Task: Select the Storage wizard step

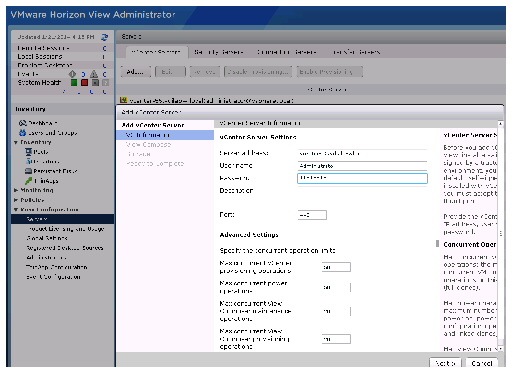Action: [139, 154]
